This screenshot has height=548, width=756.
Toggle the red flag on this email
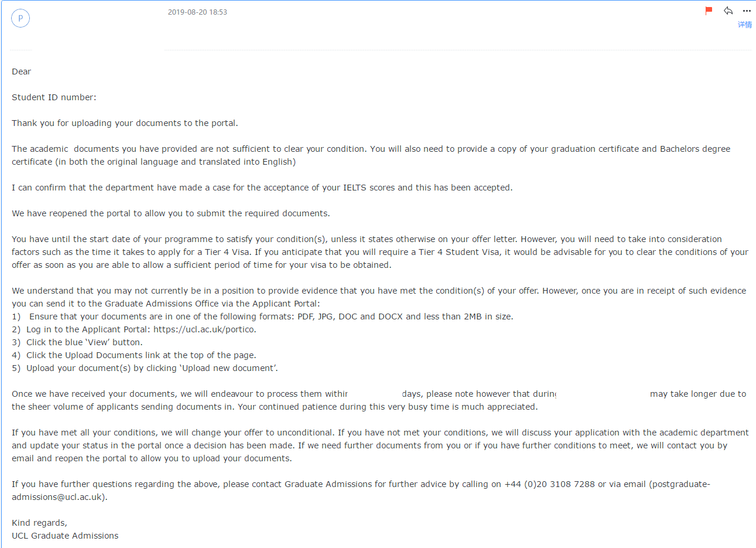click(x=709, y=11)
